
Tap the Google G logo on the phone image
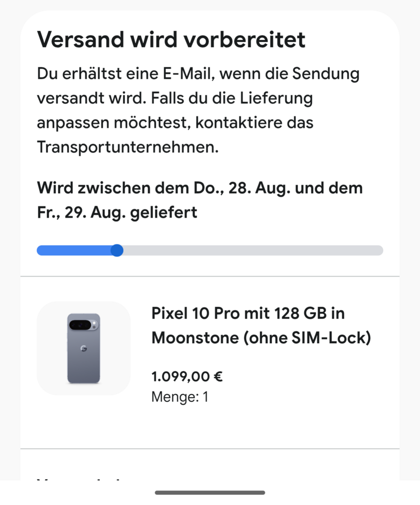tap(84, 349)
